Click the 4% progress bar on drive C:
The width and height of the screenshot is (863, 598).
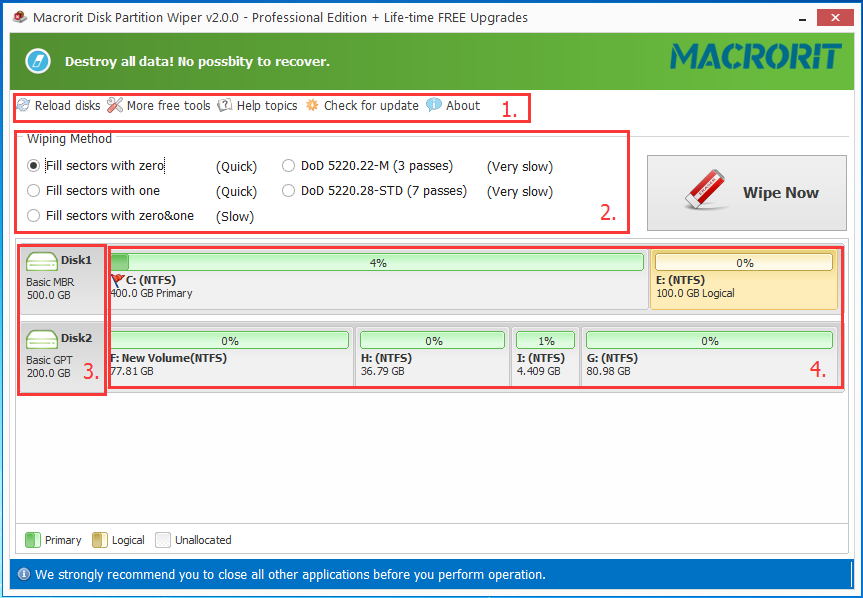(378, 262)
